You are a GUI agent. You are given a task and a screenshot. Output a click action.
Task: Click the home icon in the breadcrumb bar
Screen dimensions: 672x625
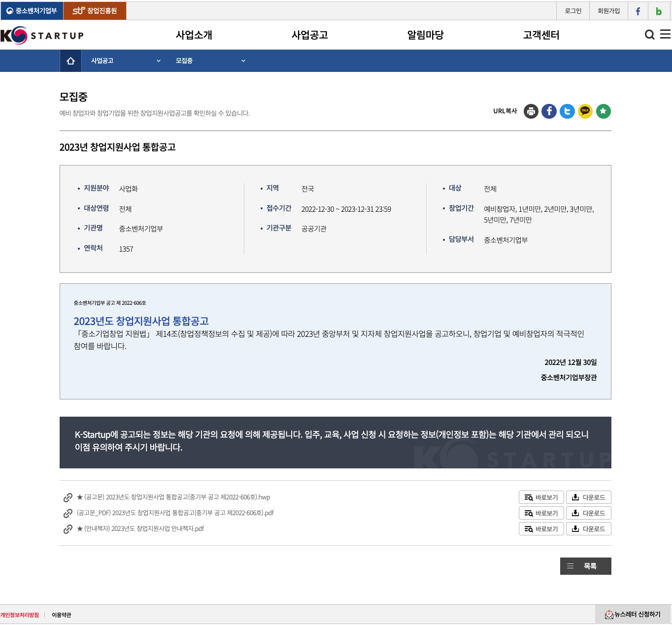click(x=70, y=61)
